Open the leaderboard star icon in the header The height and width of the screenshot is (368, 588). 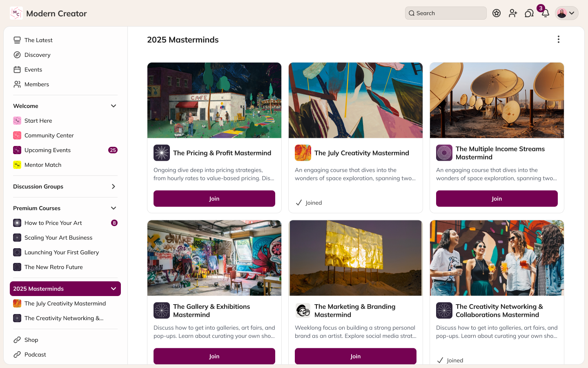497,13
